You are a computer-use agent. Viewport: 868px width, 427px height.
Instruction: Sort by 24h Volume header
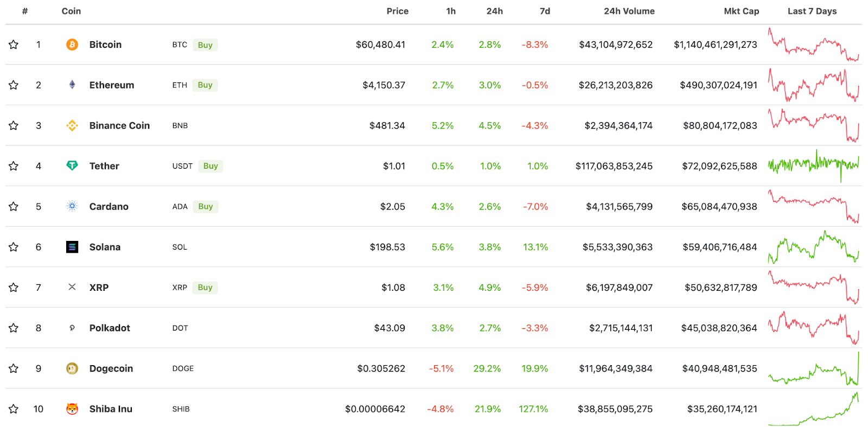629,11
